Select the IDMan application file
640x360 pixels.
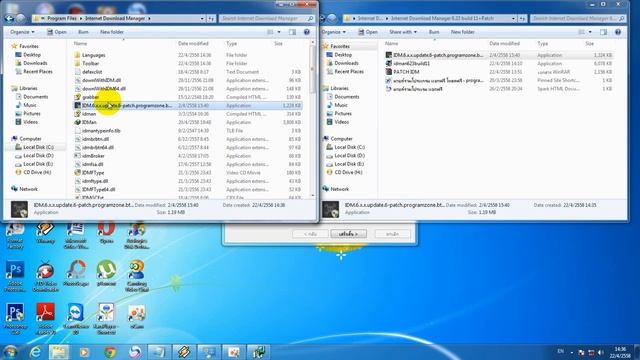[89, 122]
